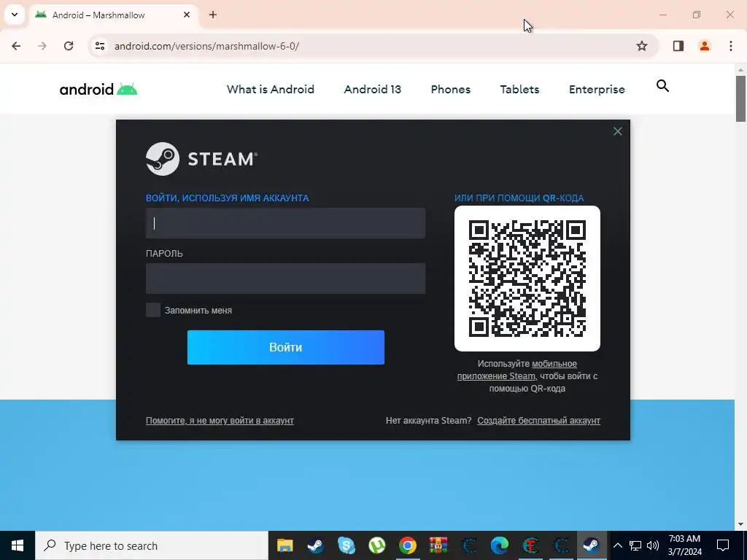
Task: Open the first Steam taskbar icon
Action: coord(315,545)
